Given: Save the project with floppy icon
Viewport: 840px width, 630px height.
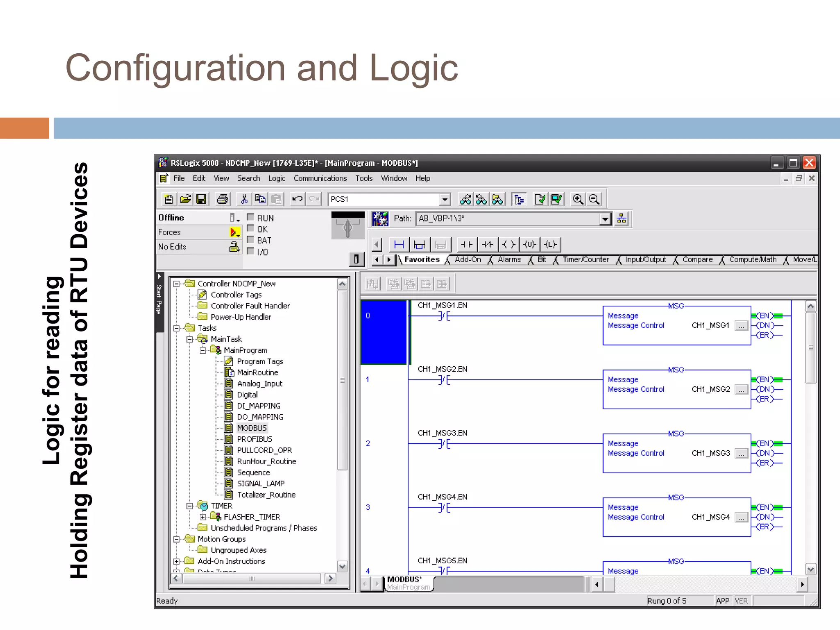Looking at the screenshot, I should (201, 199).
